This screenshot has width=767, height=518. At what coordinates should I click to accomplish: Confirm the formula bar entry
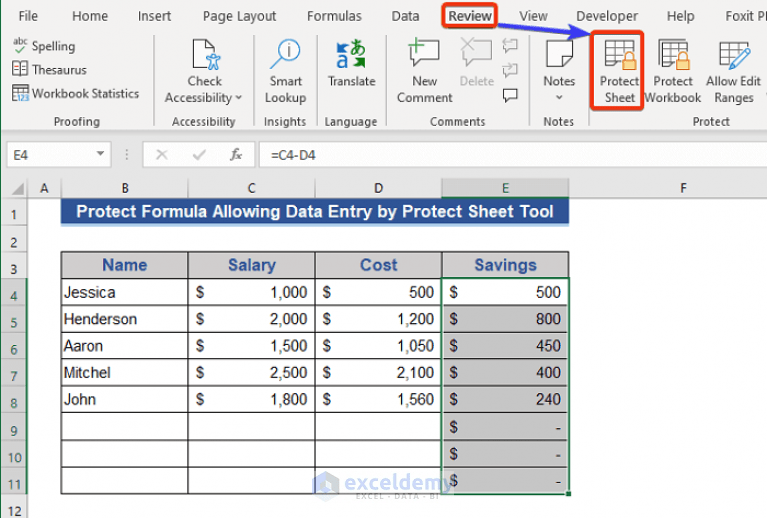199,155
